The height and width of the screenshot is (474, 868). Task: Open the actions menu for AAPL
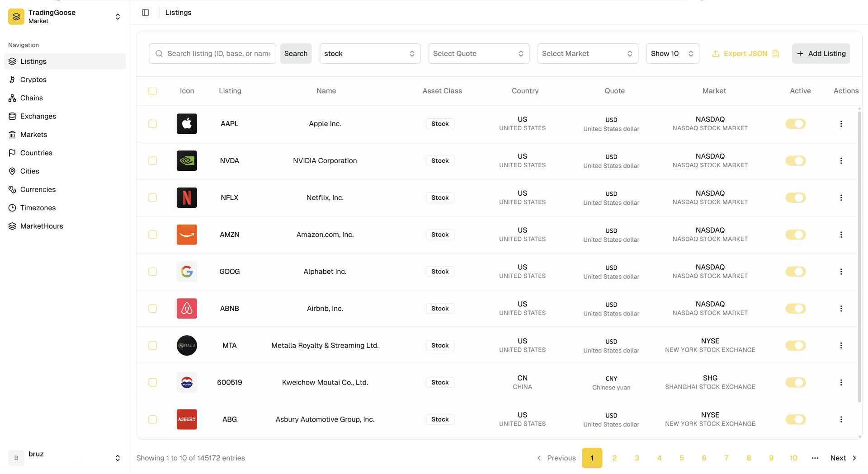click(x=841, y=124)
